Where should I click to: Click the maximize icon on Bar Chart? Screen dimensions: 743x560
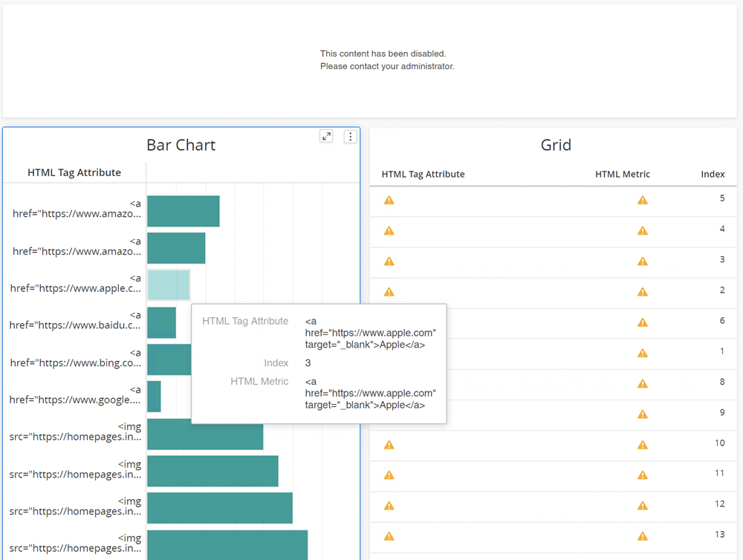pyautogui.click(x=326, y=136)
